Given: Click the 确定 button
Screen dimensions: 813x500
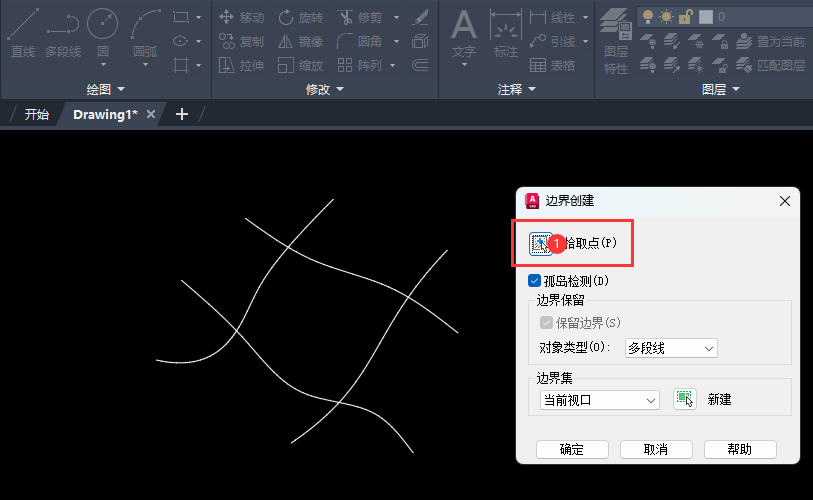Looking at the screenshot, I should click(572, 449).
